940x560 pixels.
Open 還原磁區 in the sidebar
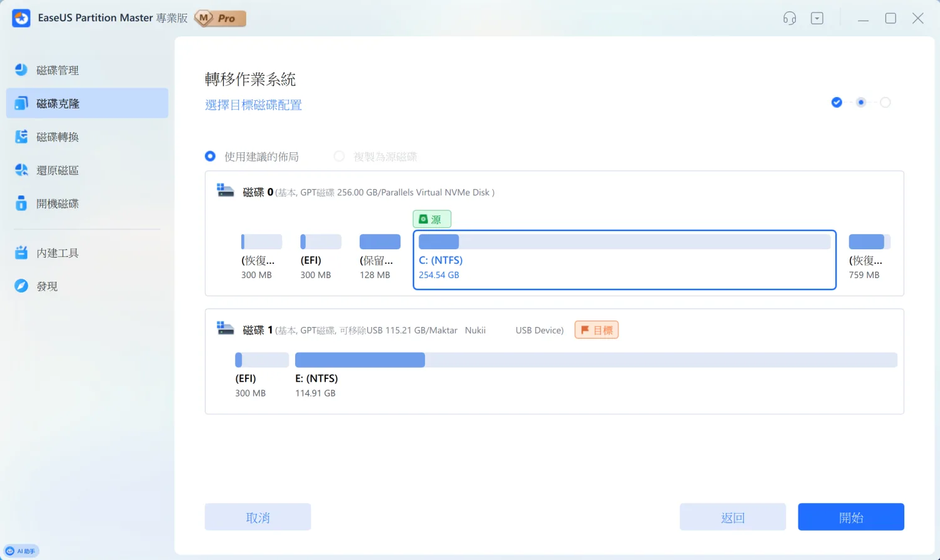pos(87,170)
